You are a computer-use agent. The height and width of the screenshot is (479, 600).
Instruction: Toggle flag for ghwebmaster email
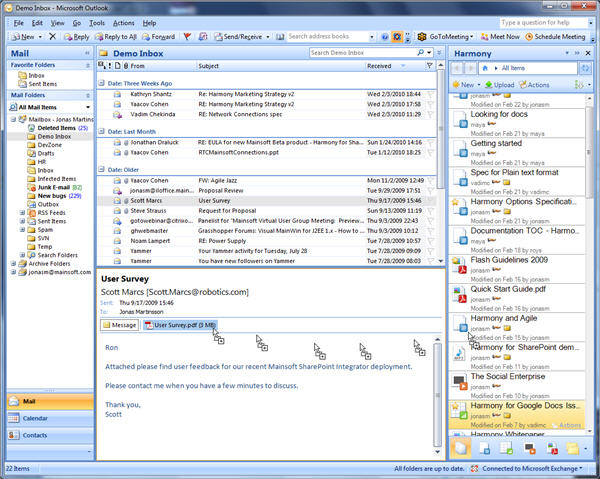pyautogui.click(x=430, y=231)
